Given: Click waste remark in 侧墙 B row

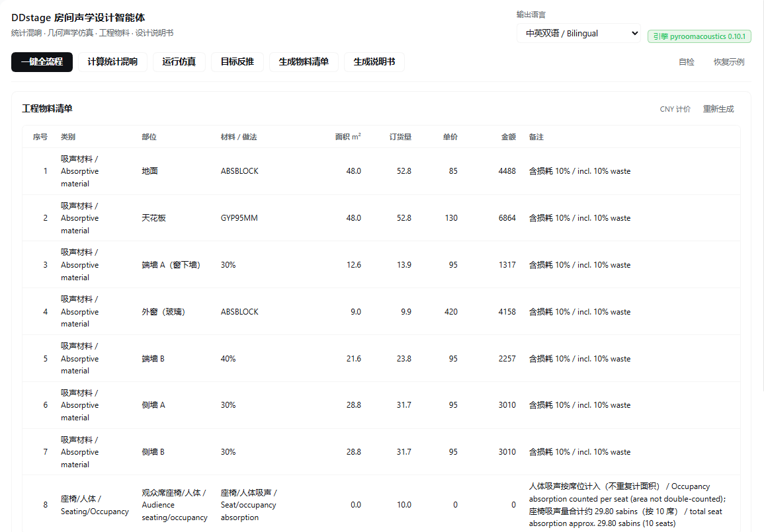Looking at the screenshot, I should coord(580,451).
